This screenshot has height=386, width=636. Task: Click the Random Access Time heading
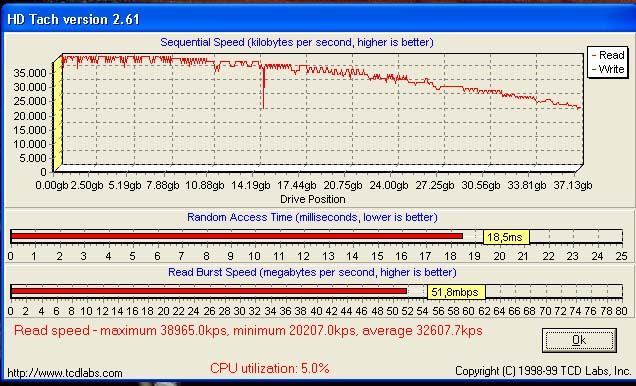point(312,217)
